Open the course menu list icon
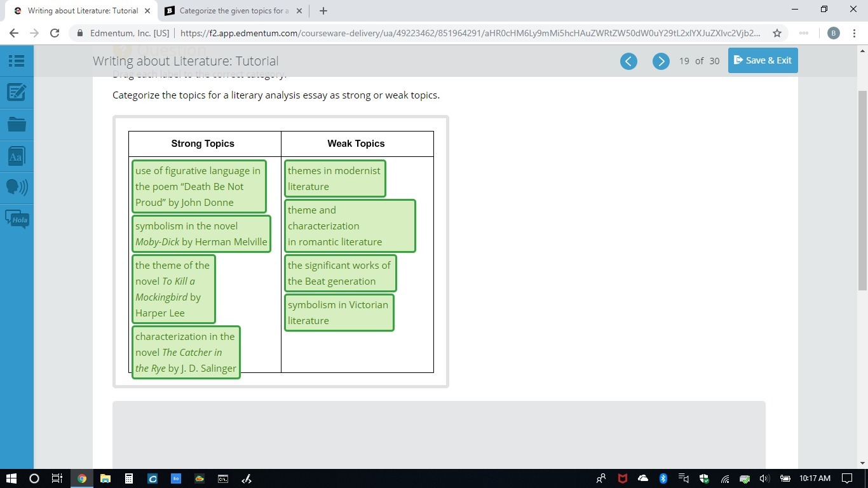Image resolution: width=868 pixels, height=488 pixels. [17, 61]
